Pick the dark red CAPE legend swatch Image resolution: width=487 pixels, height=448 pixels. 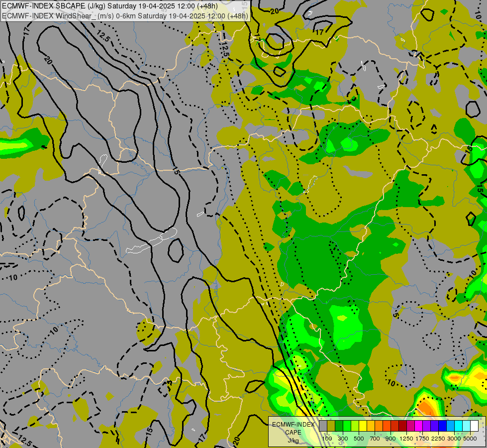(402, 426)
